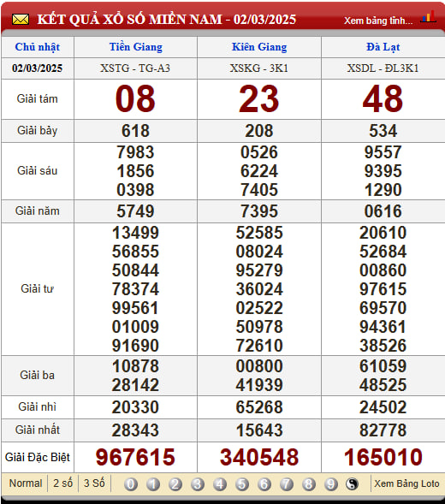Show only last 2 số digits
The image size is (445, 504).
(x=63, y=483)
